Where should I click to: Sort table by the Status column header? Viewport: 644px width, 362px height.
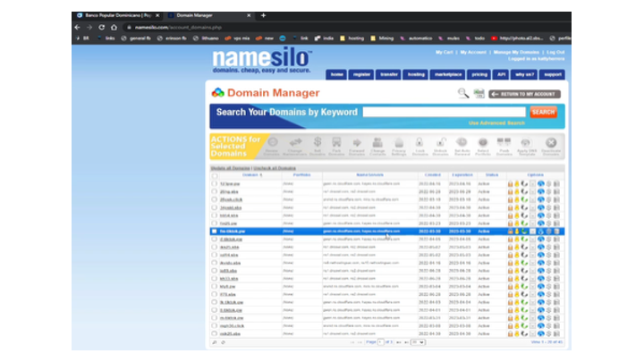pyautogui.click(x=492, y=175)
